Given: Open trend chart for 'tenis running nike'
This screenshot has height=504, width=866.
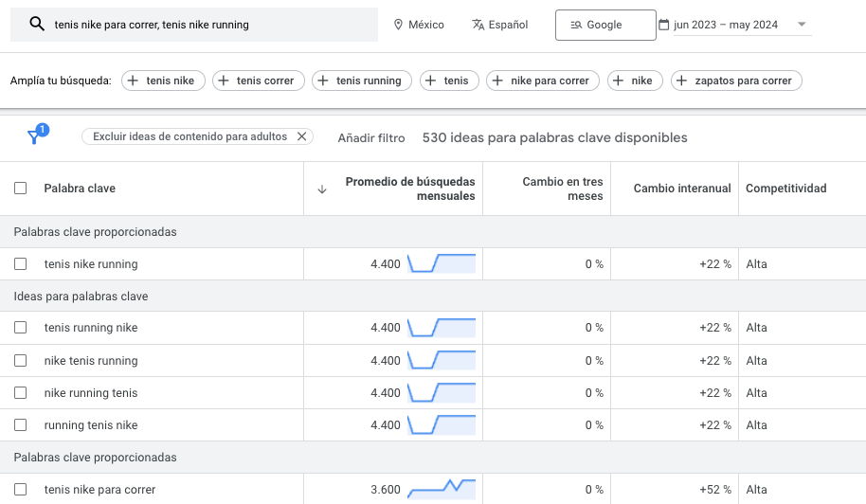Looking at the screenshot, I should pos(442,328).
